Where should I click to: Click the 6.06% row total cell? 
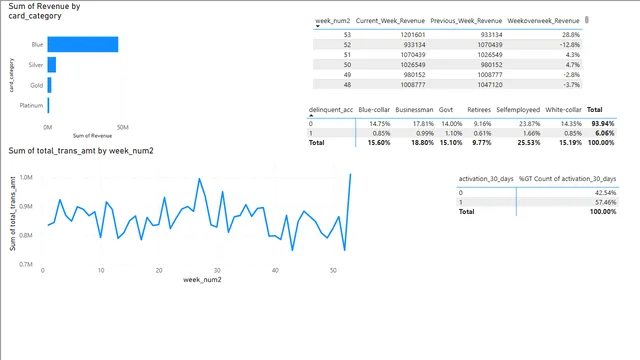pos(604,133)
